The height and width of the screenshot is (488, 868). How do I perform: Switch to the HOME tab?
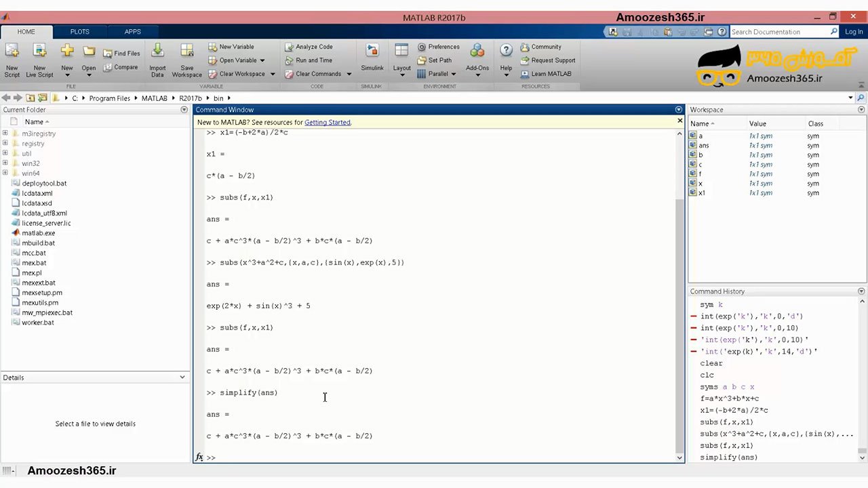(26, 31)
